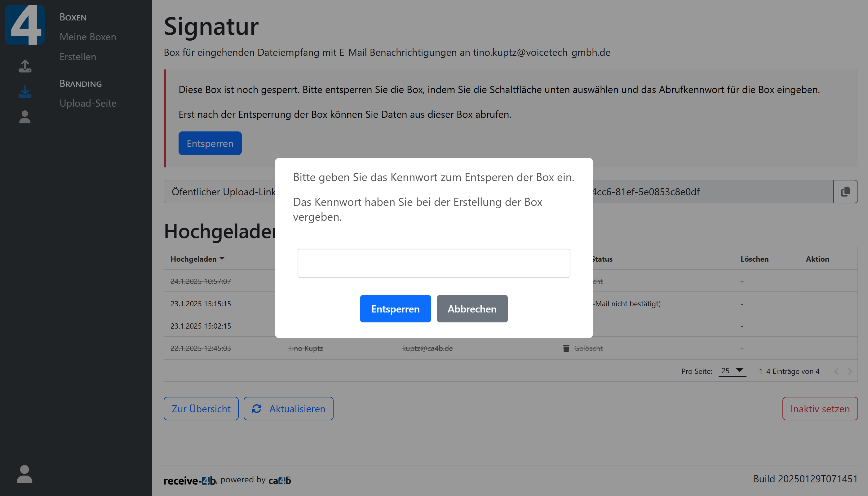The image size is (868, 496).
Task: Select Upload-Seite under Branding
Action: 88,103
